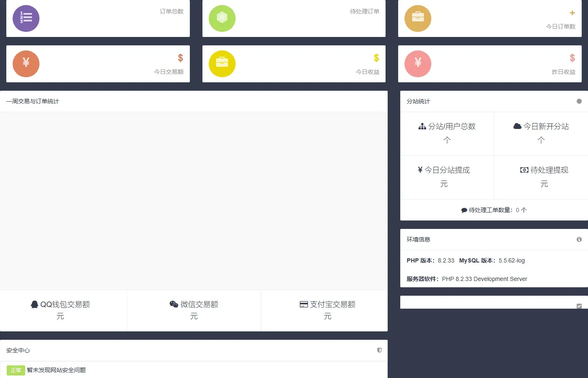The image size is (588, 378).
Task: Click the weekly transaction chart area
Action: (x=194, y=201)
